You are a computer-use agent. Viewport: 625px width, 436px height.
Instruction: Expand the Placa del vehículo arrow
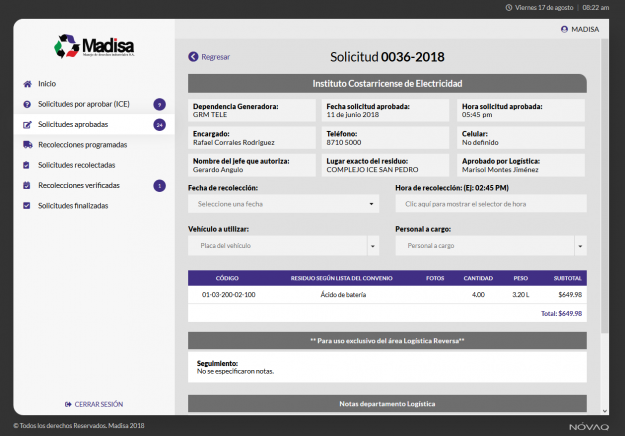point(373,245)
